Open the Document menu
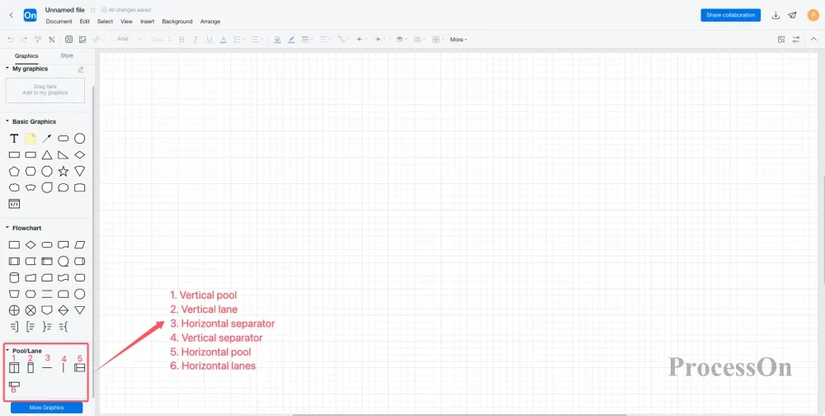The image size is (825, 416). coord(59,22)
